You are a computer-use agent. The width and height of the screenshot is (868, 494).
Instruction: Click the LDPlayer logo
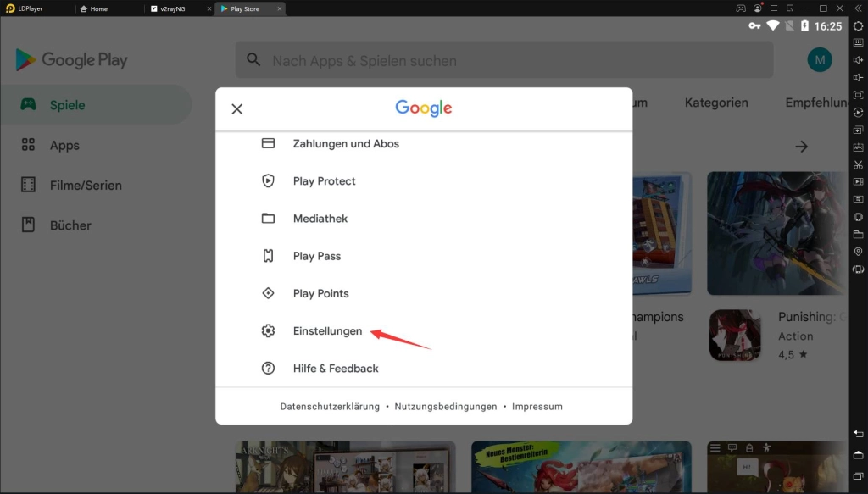pyautogui.click(x=10, y=8)
